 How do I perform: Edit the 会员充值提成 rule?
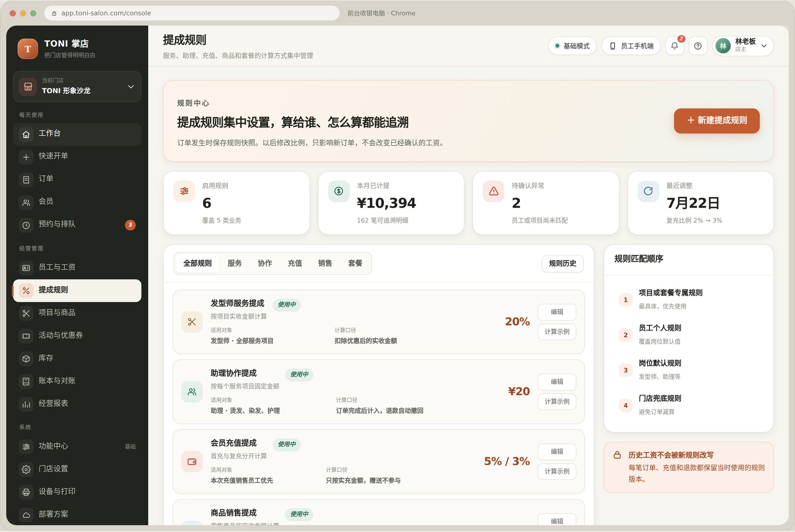[x=557, y=452]
